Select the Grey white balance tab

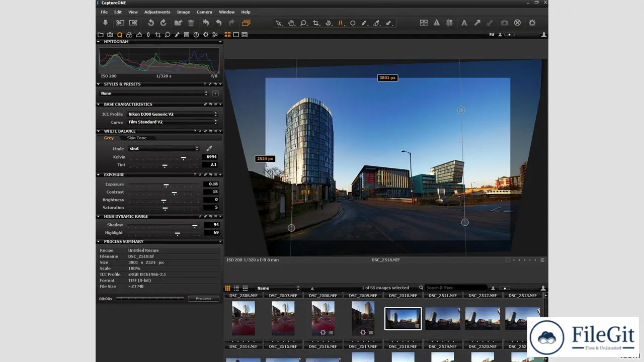(109, 138)
